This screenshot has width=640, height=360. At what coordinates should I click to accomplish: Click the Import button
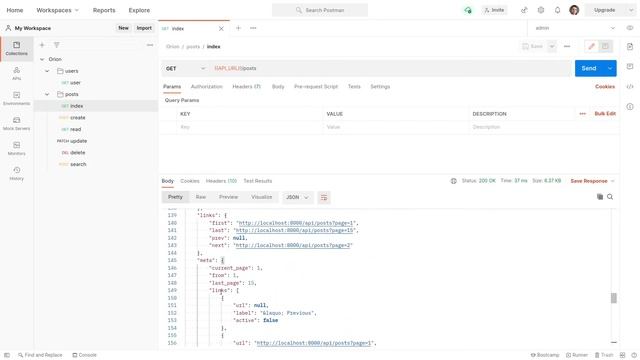[x=144, y=28]
